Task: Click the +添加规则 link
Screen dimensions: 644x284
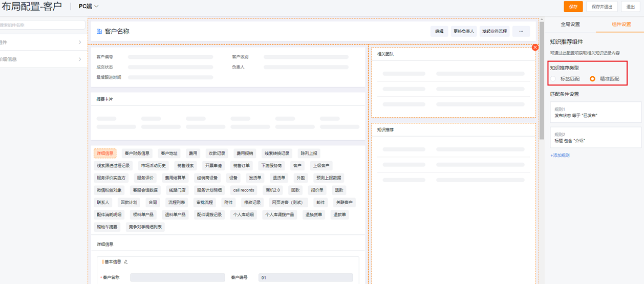Action: [560, 155]
